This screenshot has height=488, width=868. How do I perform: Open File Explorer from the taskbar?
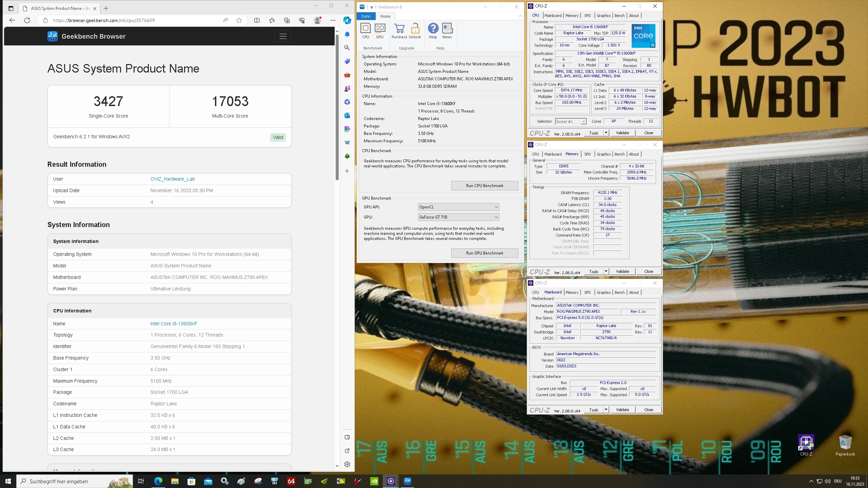click(x=175, y=481)
